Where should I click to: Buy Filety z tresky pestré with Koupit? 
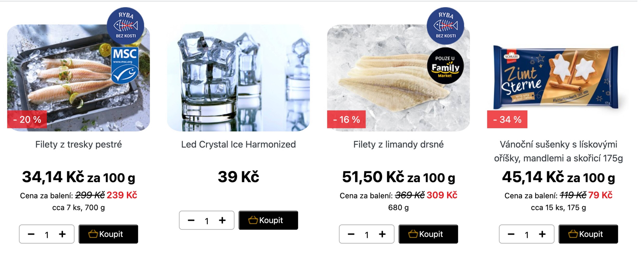(108, 234)
